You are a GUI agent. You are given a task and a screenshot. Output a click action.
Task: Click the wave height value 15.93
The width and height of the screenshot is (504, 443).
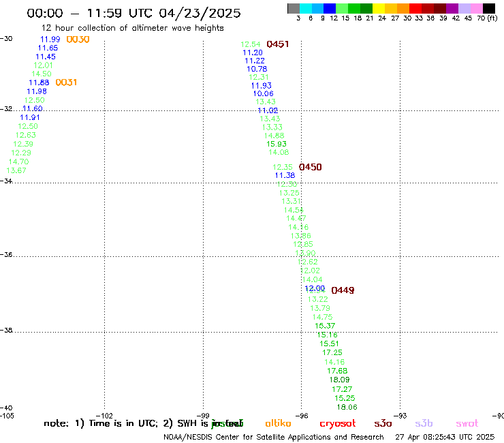[277, 144]
